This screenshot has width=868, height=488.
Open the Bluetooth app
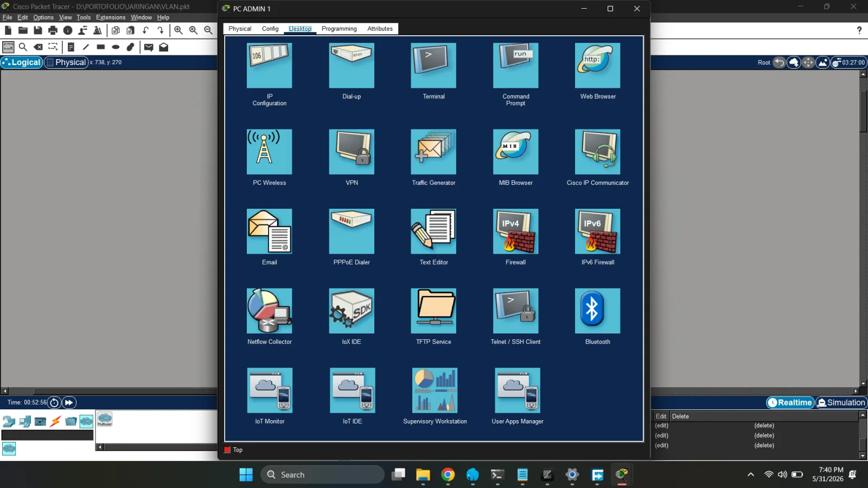click(597, 311)
